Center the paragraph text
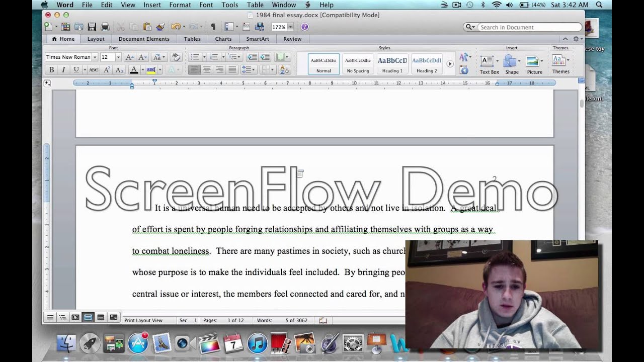 pos(207,70)
